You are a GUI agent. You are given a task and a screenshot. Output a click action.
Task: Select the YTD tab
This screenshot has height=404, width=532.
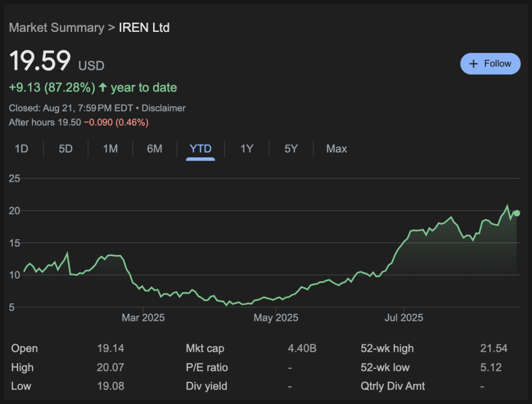[x=200, y=149]
